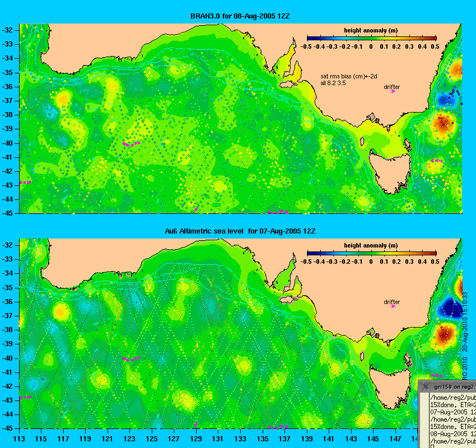Click the 0 tick on bottom colorbar
The height and width of the screenshot is (448, 476).
pyautogui.click(x=371, y=262)
